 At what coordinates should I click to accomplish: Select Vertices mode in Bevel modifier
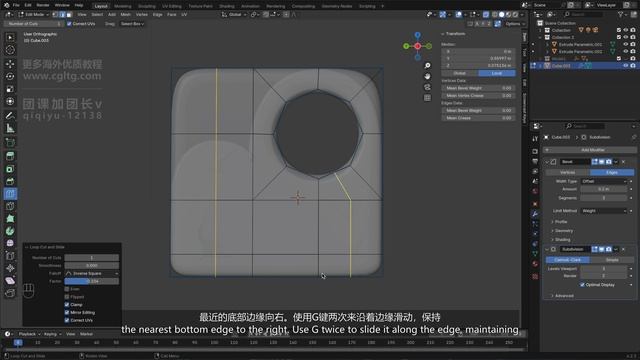[567, 172]
